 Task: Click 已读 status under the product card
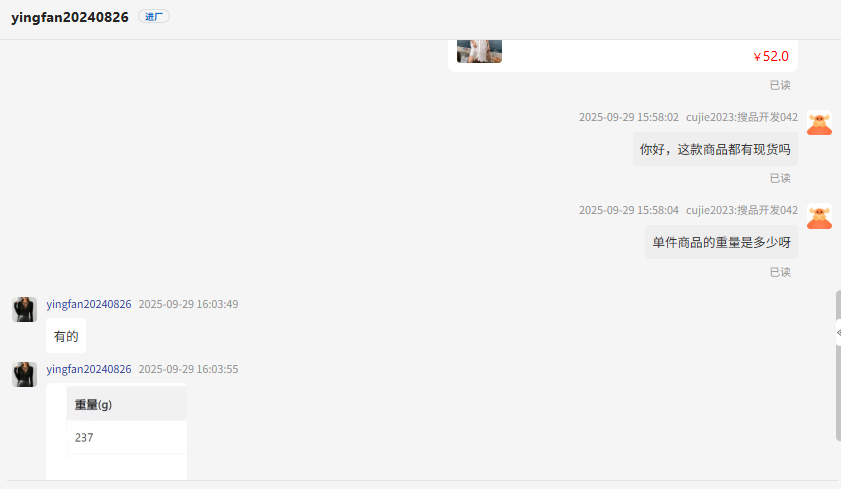(780, 85)
